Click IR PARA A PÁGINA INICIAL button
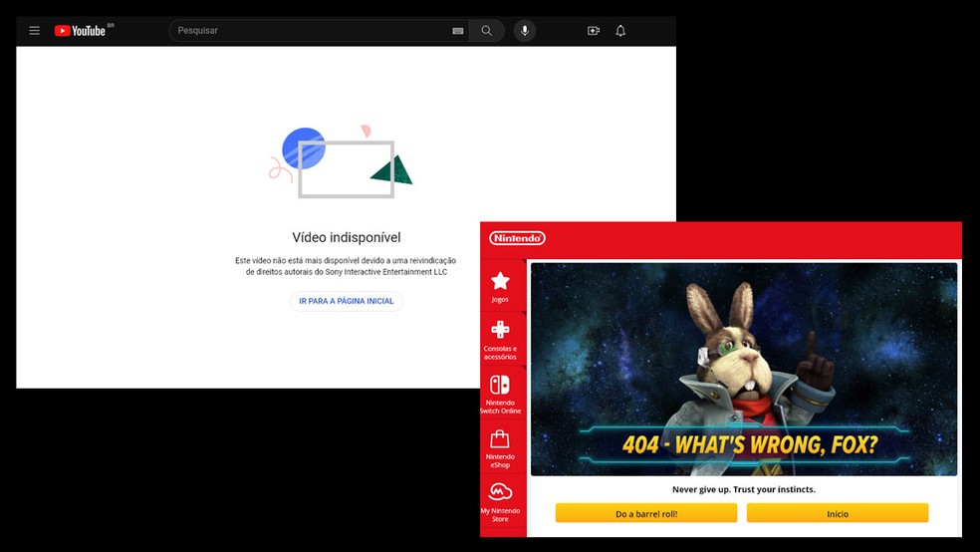Viewport: 980px width, 552px height. (x=347, y=301)
